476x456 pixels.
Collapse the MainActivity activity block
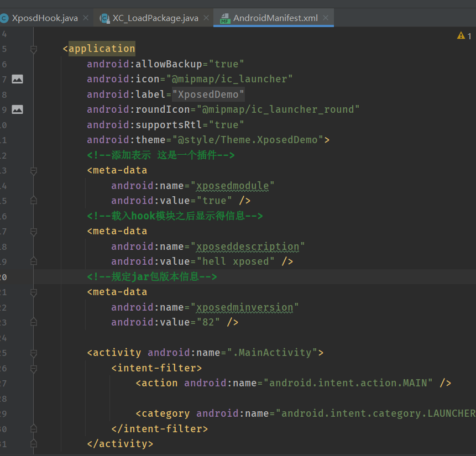34,353
